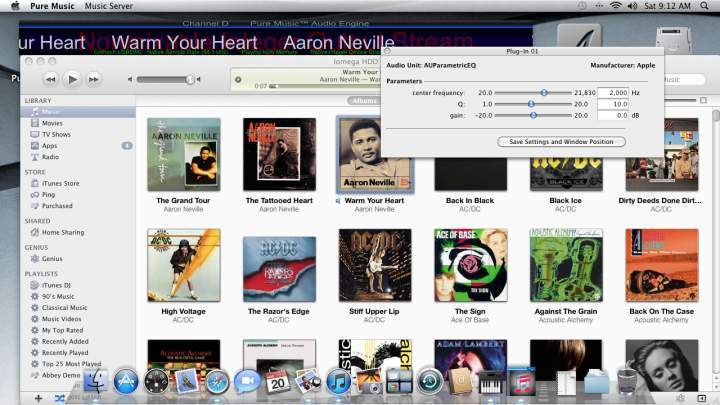
Task: Click the gain value field in dB
Action: tap(613, 116)
